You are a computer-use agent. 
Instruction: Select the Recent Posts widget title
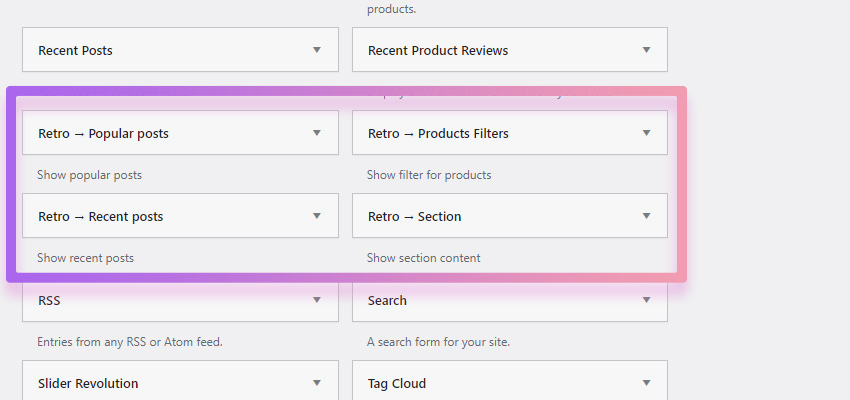pos(75,50)
